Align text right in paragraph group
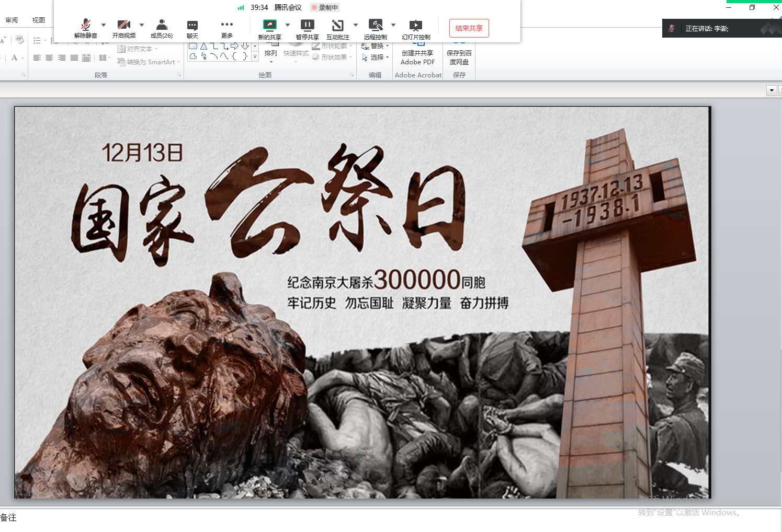Viewport: 782px width, 532px height. coord(62,58)
